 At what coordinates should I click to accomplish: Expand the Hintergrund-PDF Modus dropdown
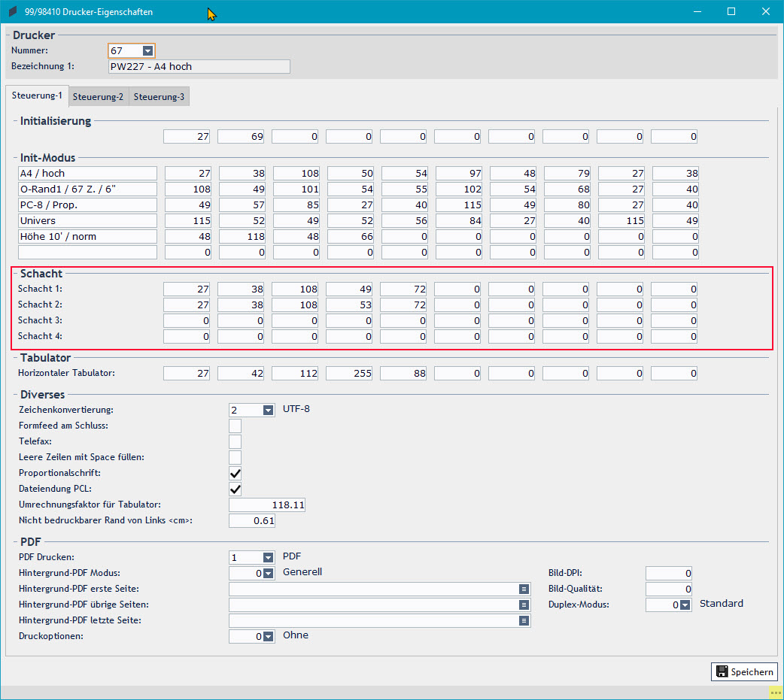coord(268,574)
